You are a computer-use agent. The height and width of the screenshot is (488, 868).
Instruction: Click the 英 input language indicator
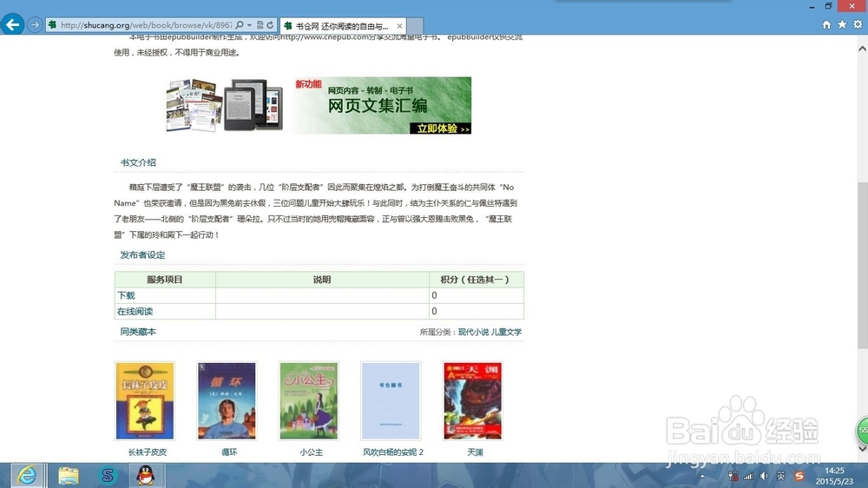pos(781,476)
